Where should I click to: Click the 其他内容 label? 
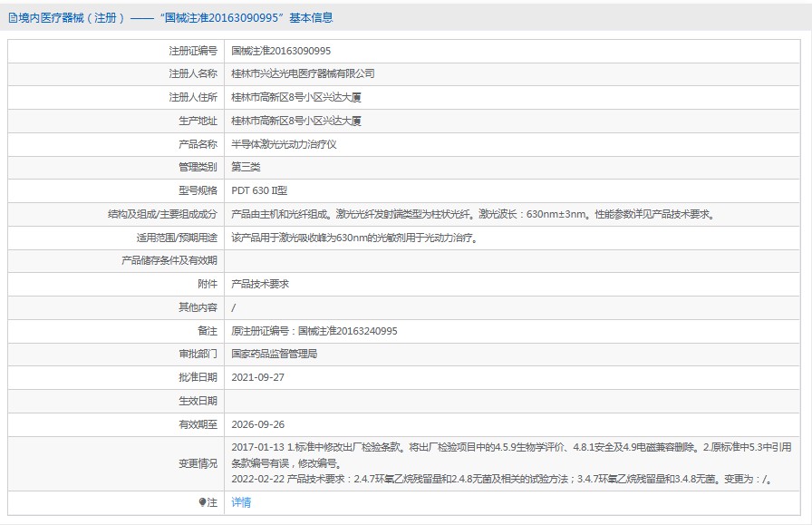click(x=198, y=307)
